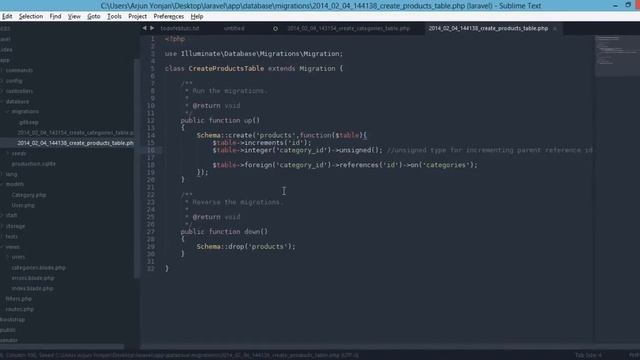Place cursor on 'CreateProductsTable' class name

(226, 69)
